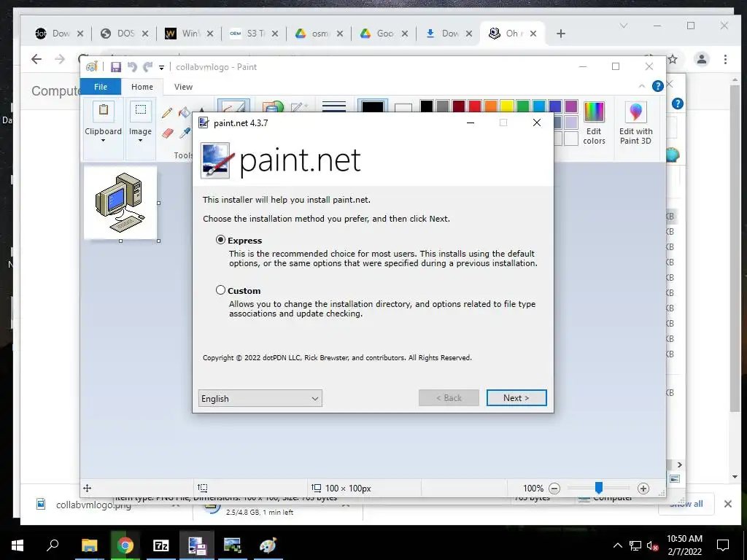Image resolution: width=747 pixels, height=560 pixels.
Task: Open Chrome three-dot menu
Action: point(725,59)
